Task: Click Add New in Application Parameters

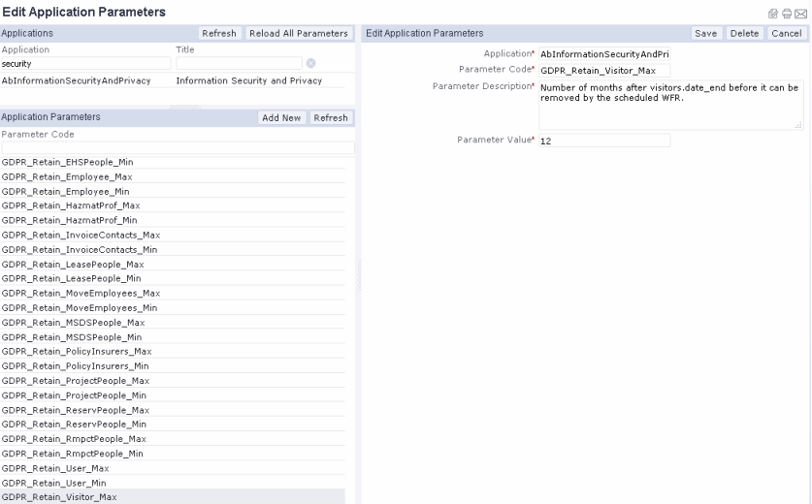Action: point(283,117)
